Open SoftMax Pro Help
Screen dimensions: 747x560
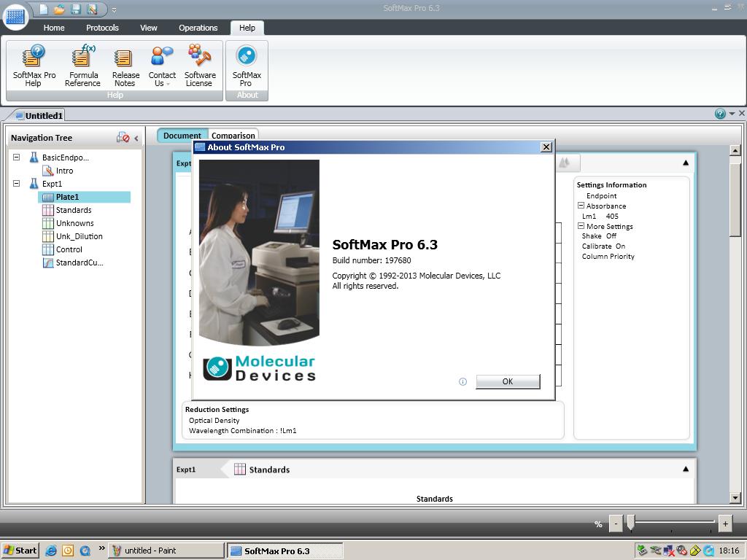coord(34,66)
